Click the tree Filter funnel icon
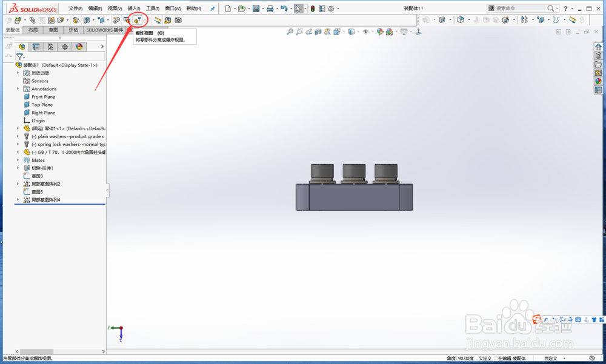Viewport: 606px width, 364px height. [20, 57]
